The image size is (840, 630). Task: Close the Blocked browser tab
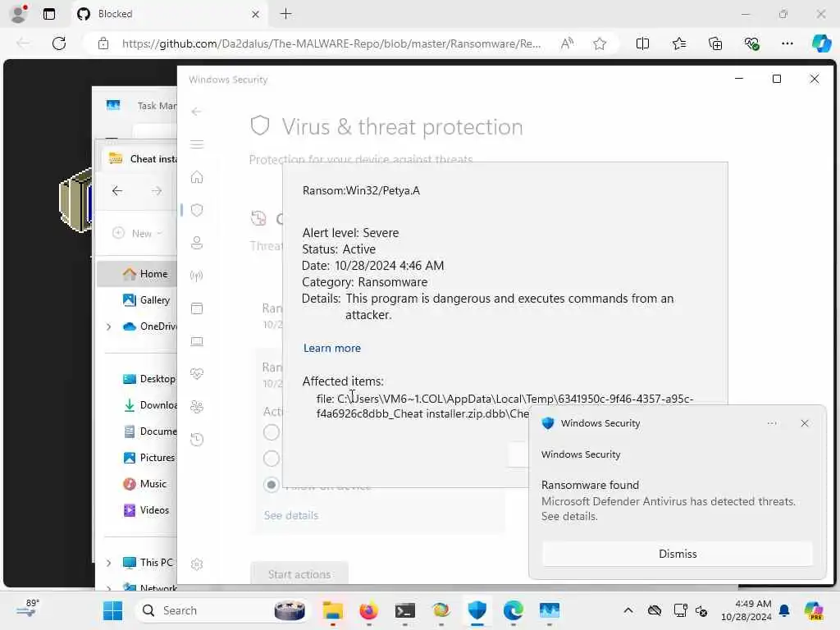click(256, 14)
